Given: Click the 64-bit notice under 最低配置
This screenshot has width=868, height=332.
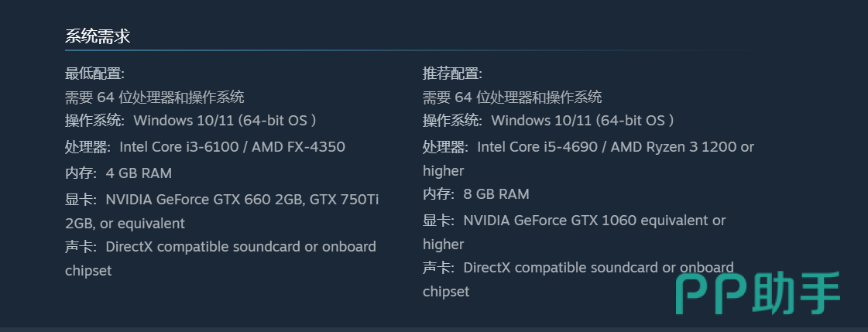Looking at the screenshot, I should [x=155, y=98].
